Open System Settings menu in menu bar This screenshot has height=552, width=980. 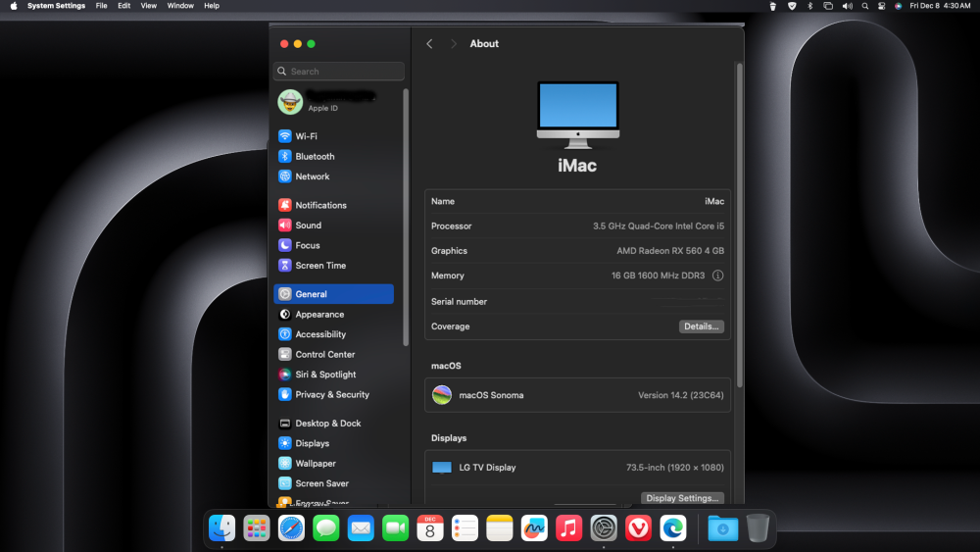pyautogui.click(x=56, y=6)
